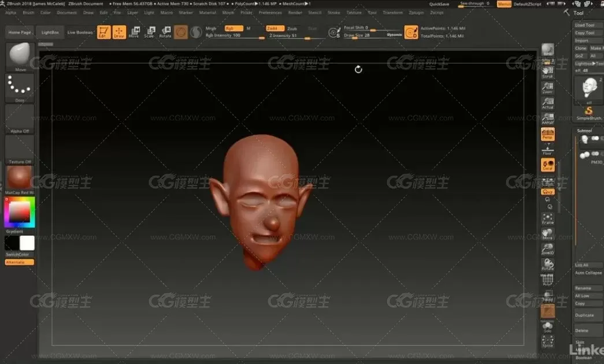The image size is (604, 364).
Task: Toggle the Qvz rotation axis button
Action: 547,191
